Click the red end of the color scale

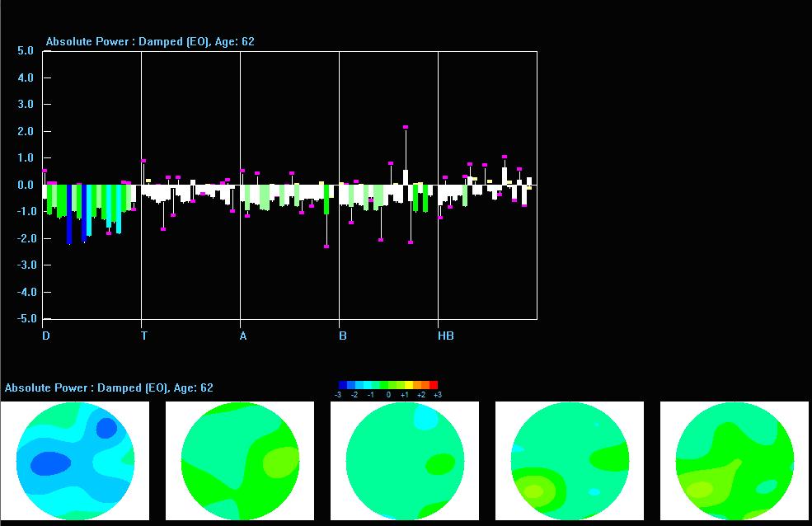pyautogui.click(x=434, y=385)
